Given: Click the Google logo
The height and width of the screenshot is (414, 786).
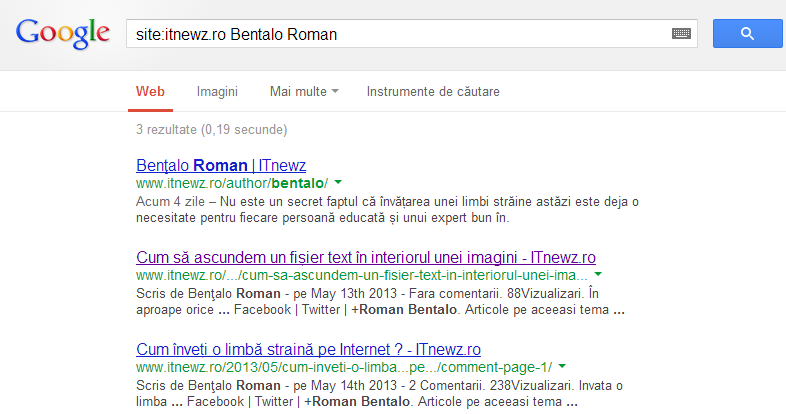Looking at the screenshot, I should pyautogui.click(x=62, y=34).
